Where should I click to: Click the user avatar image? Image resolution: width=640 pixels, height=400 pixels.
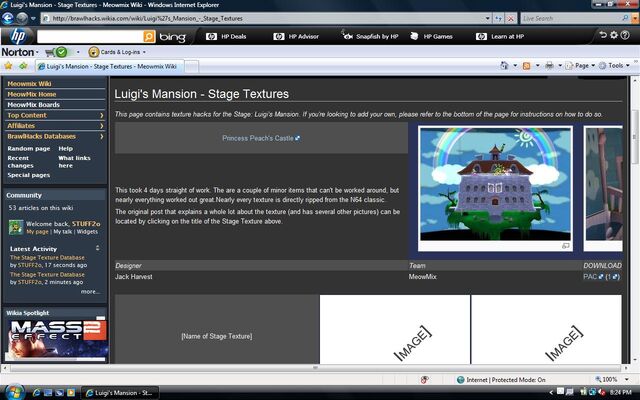click(16, 227)
